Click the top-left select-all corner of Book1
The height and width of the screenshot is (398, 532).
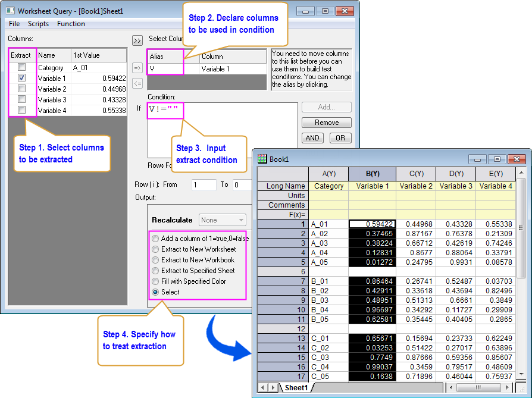(283, 174)
